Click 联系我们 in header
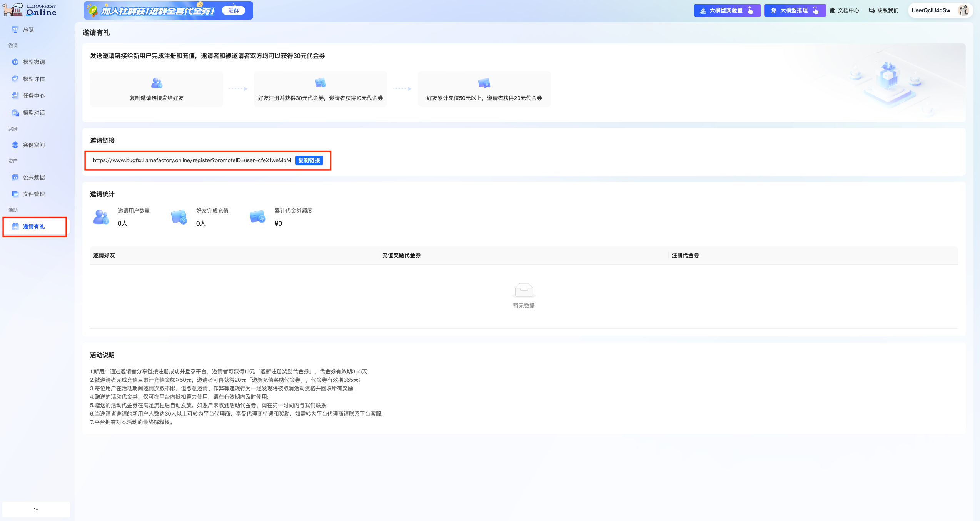The image size is (980, 521). click(884, 10)
